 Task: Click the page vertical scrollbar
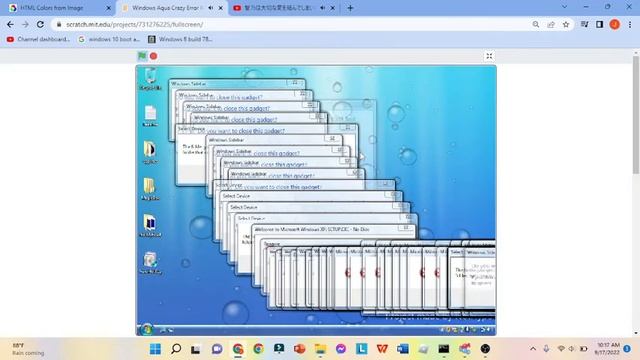tap(636, 114)
